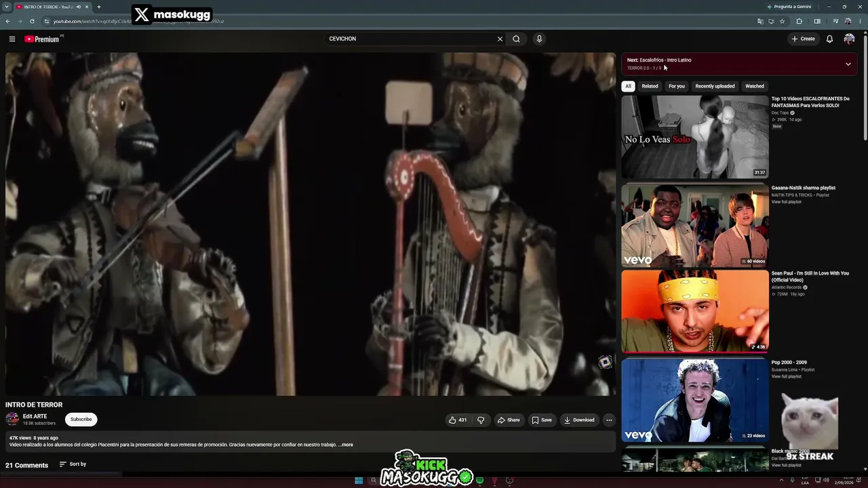Click the INTRO DE TERROR video player
This screenshot has height=488, width=868.
point(311,224)
